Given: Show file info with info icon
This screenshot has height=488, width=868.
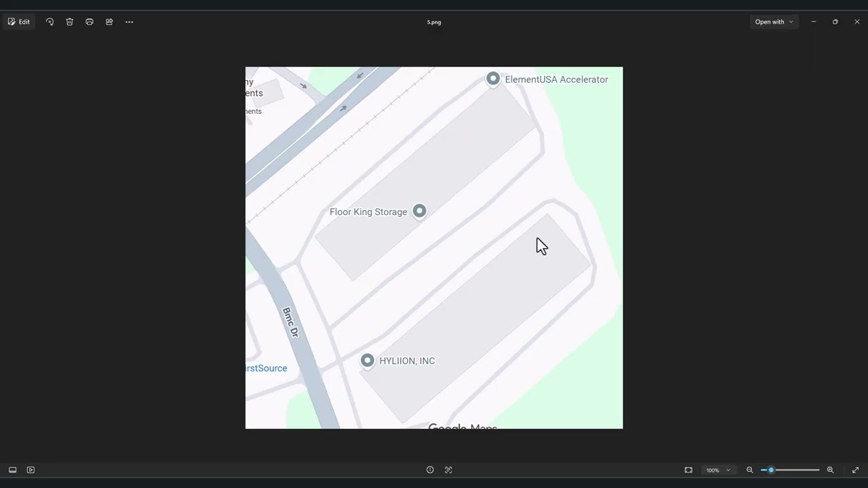Looking at the screenshot, I should pyautogui.click(x=430, y=470).
